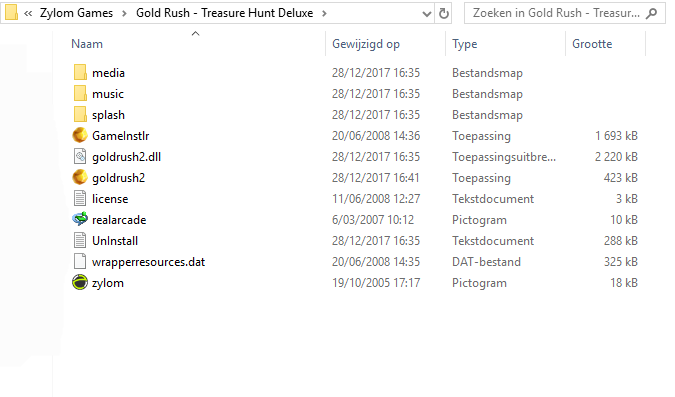Click the 20/06/2008 14:35 date cell
The height and width of the screenshot is (397, 675).
(376, 262)
